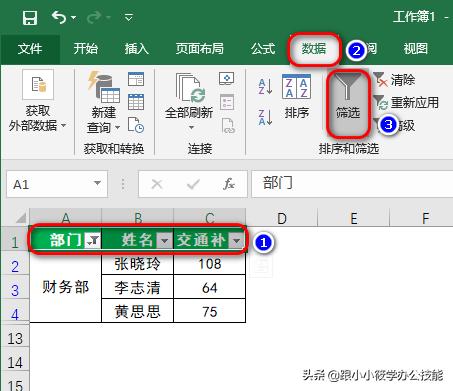Click the formula bar containing 部门
The width and height of the screenshot is (453, 391).
click(352, 184)
